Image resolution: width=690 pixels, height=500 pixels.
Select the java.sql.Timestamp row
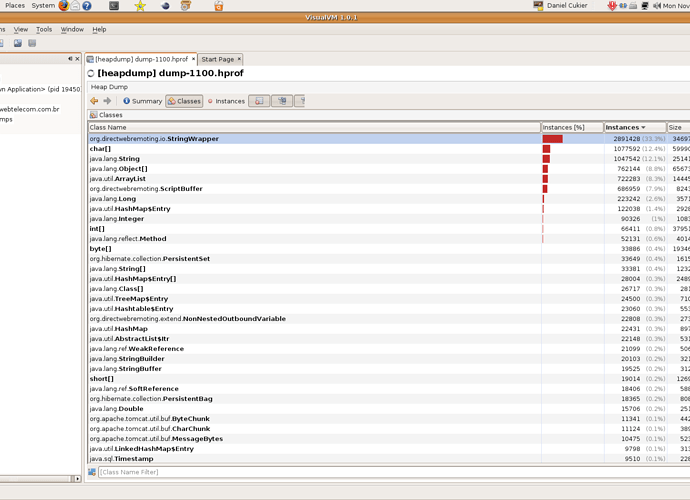coord(389,459)
